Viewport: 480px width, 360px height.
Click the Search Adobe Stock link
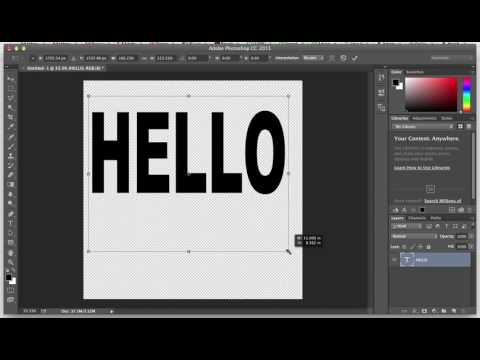coord(443,201)
